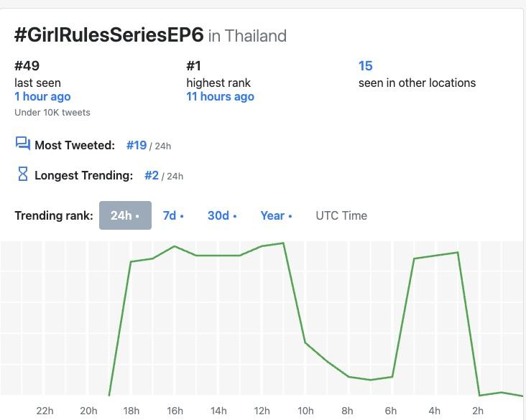The image size is (526, 420).
Task: Click the 18h label on the time axis
Action: (x=131, y=411)
